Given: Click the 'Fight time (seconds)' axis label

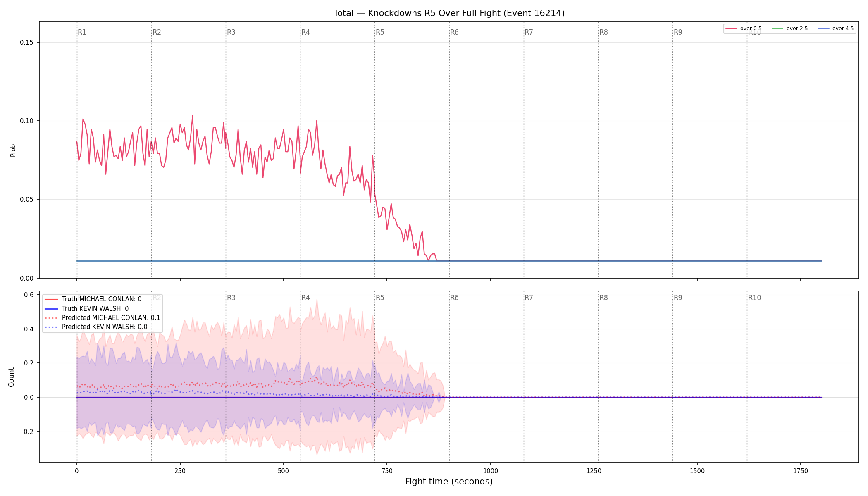Looking at the screenshot, I should (x=449, y=482).
